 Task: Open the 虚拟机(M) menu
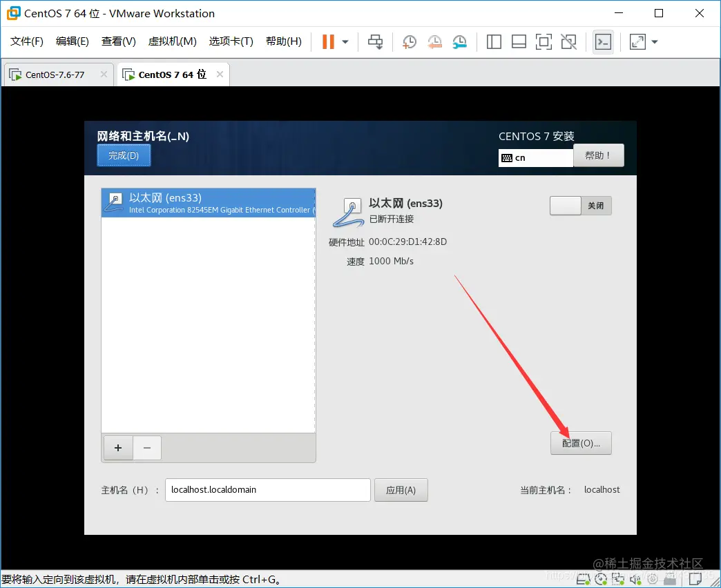click(x=172, y=41)
